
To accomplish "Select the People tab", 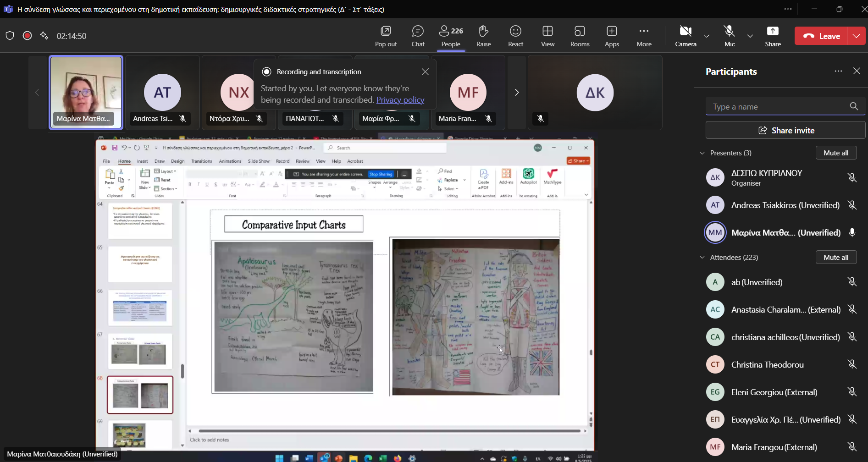I will point(451,36).
